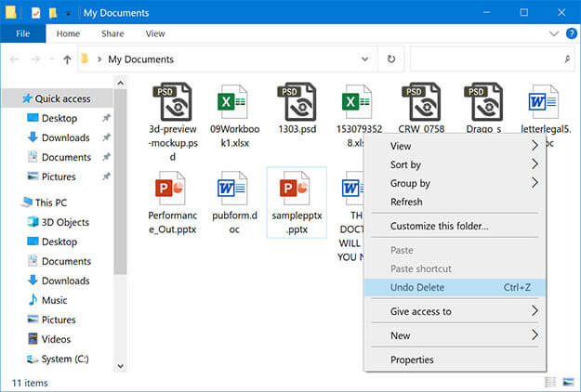Open Downloads under This PC
Viewport: 581px width, 392px height.
(x=59, y=281)
